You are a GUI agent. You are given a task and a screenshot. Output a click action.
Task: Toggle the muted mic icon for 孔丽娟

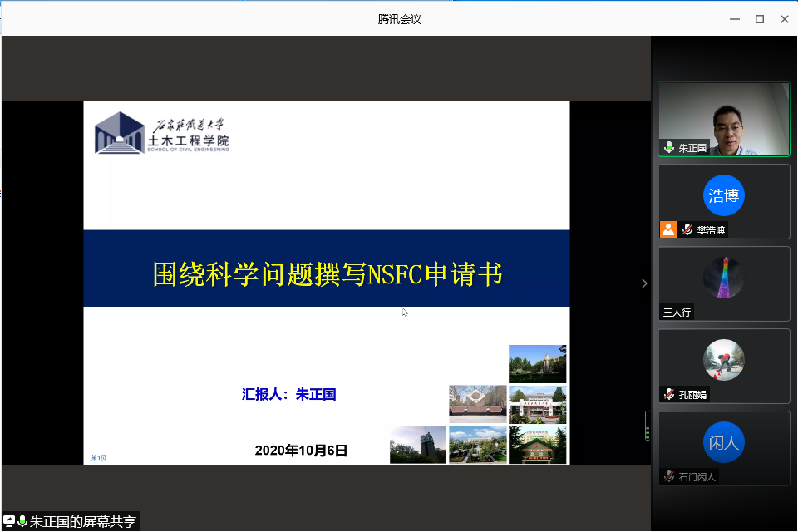coord(669,394)
